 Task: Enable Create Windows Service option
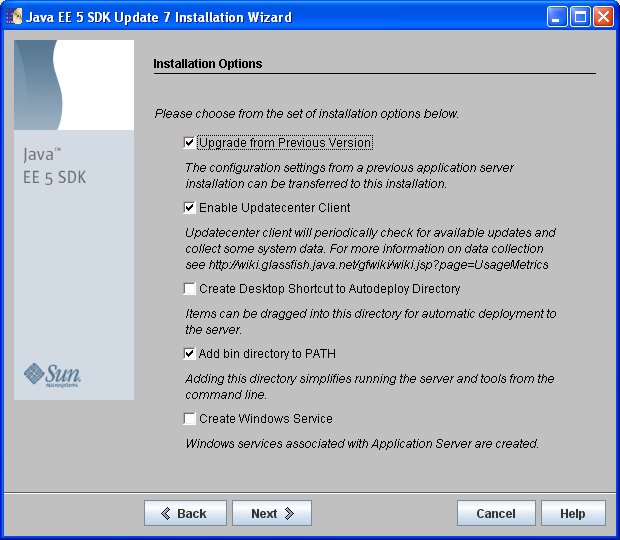pos(189,418)
